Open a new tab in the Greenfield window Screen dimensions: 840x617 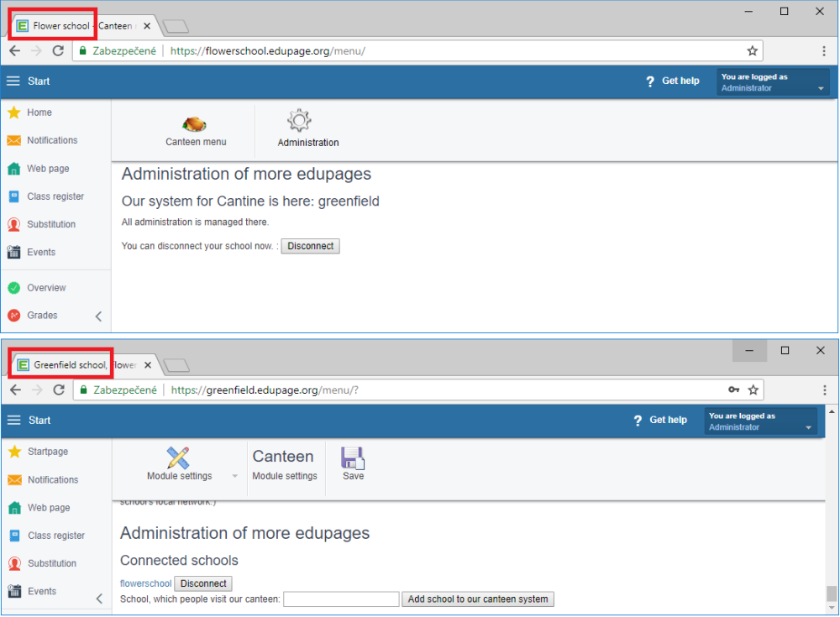176,365
